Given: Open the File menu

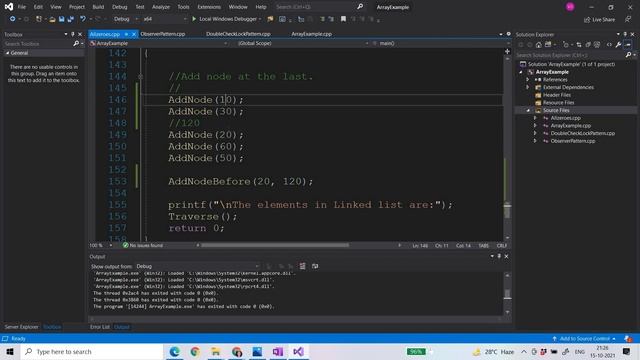Looking at the screenshot, I should pos(22,7).
